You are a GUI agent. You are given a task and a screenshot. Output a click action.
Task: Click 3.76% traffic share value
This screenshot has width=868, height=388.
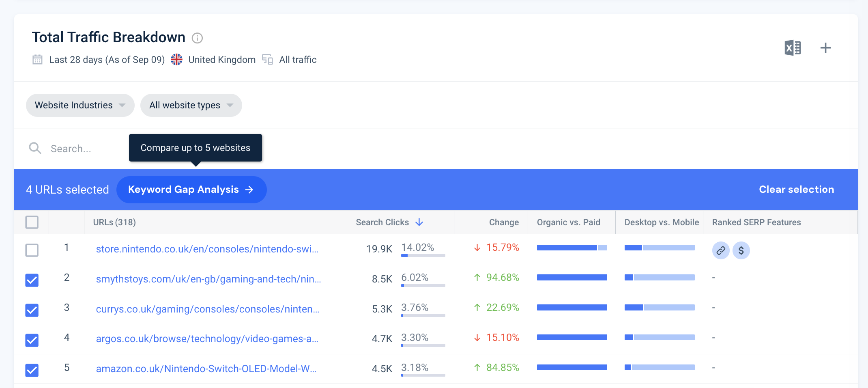pyautogui.click(x=415, y=307)
